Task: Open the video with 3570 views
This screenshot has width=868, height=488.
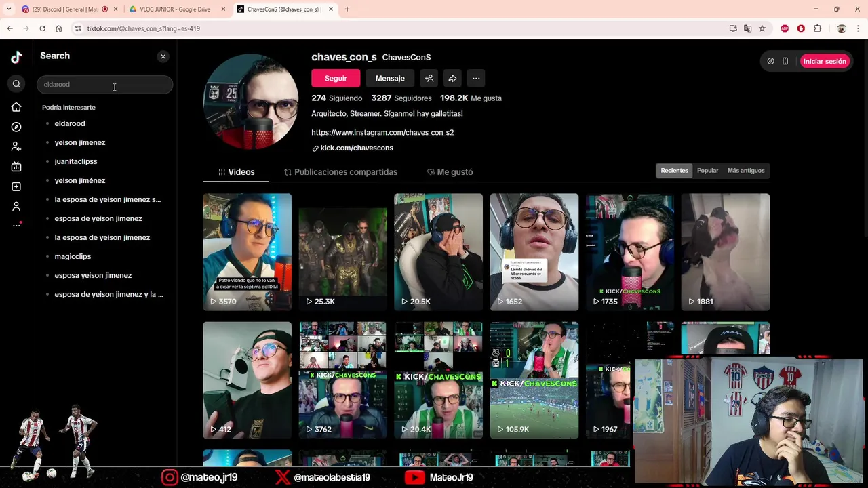Action: point(247,252)
